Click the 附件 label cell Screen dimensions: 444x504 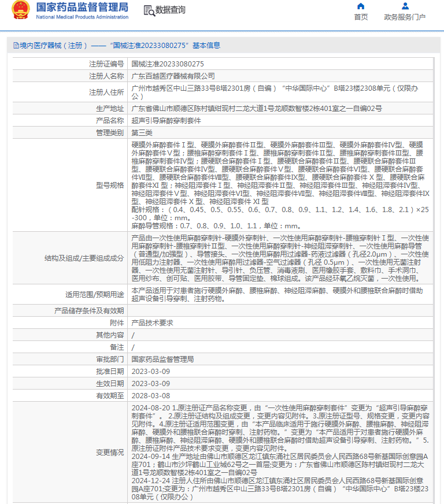pyautogui.click(x=70, y=323)
